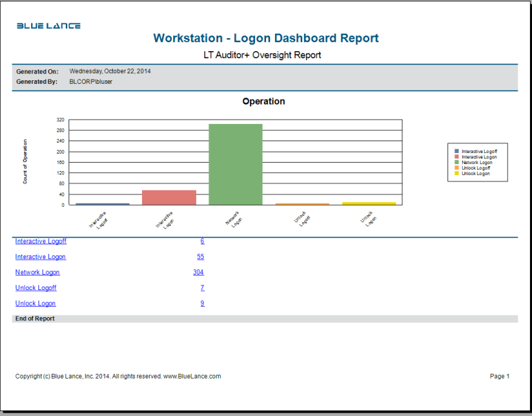The height and width of the screenshot is (416, 532).
Task: Click the Workstation - Logon Dashboard Report title
Action: point(266,39)
